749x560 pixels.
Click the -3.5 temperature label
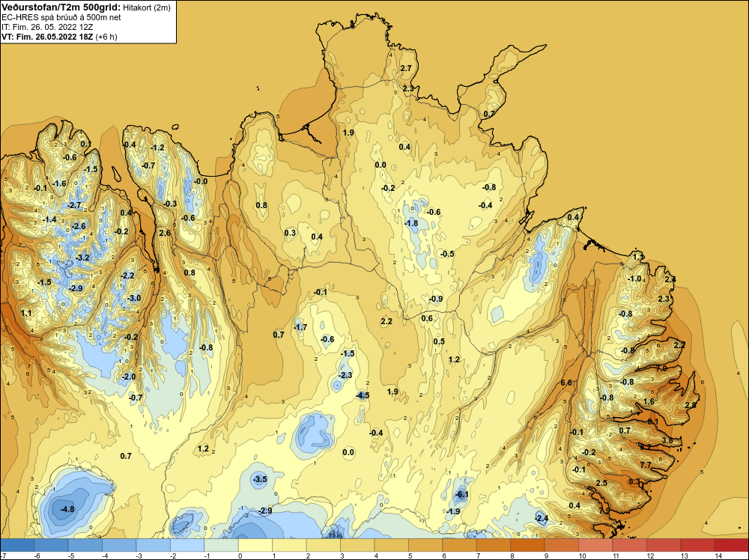pyautogui.click(x=260, y=479)
